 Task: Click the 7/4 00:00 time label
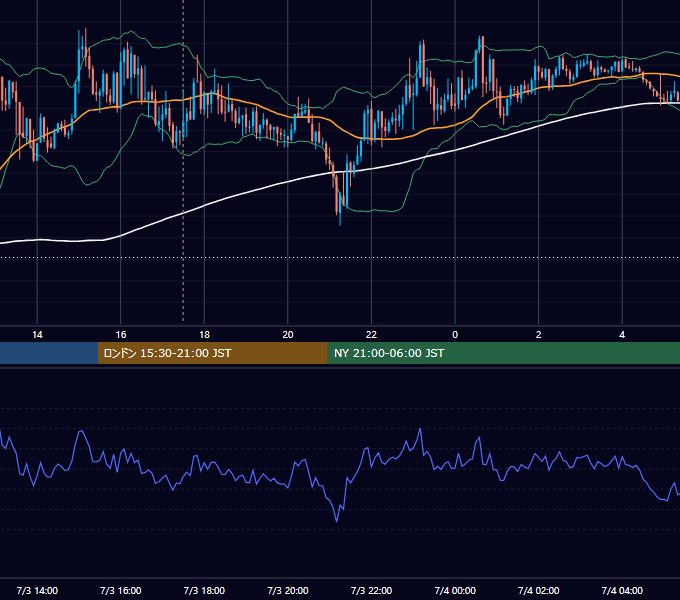point(455,590)
